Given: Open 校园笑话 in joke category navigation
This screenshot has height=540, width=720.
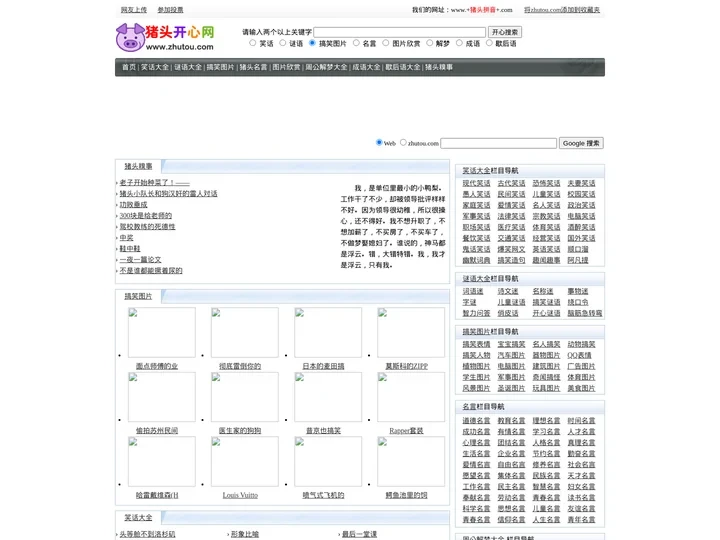Looking at the screenshot, I should coord(581,194).
